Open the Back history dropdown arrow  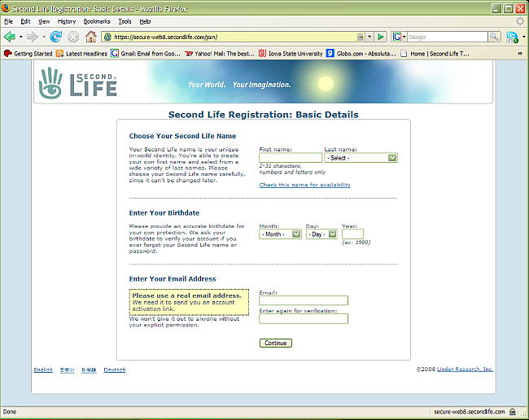click(21, 37)
